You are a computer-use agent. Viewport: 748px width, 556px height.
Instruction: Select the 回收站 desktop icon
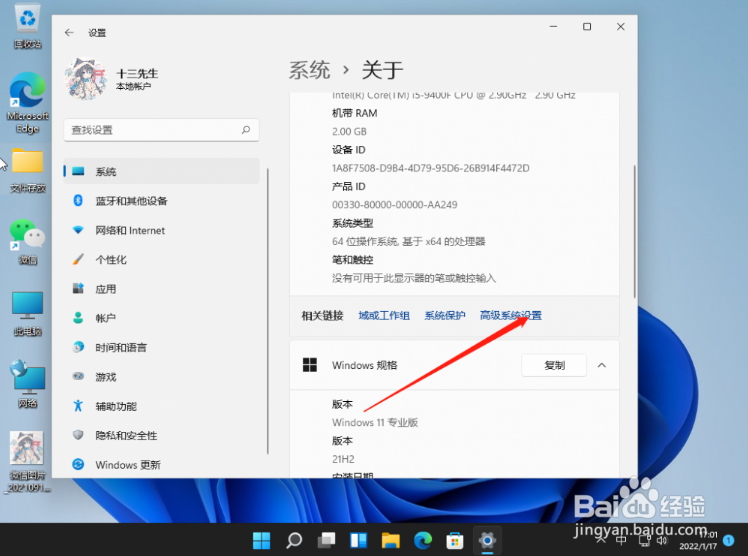point(27,26)
